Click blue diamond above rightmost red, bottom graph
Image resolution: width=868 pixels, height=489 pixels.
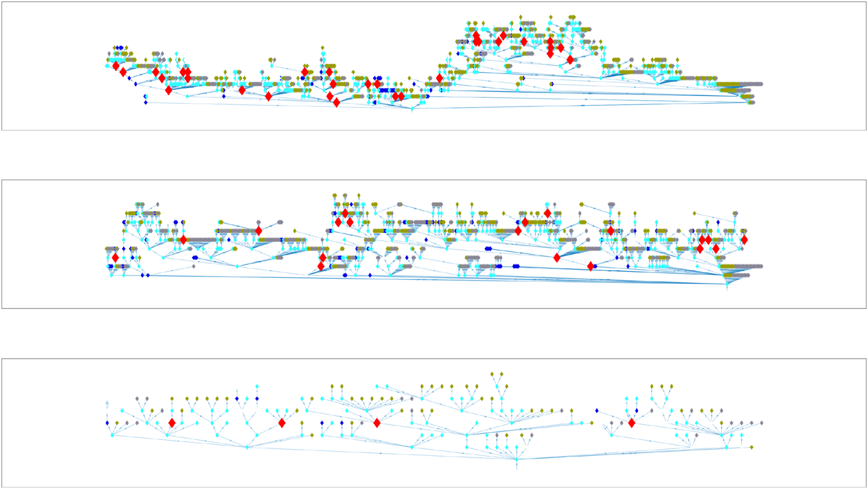click(x=637, y=410)
